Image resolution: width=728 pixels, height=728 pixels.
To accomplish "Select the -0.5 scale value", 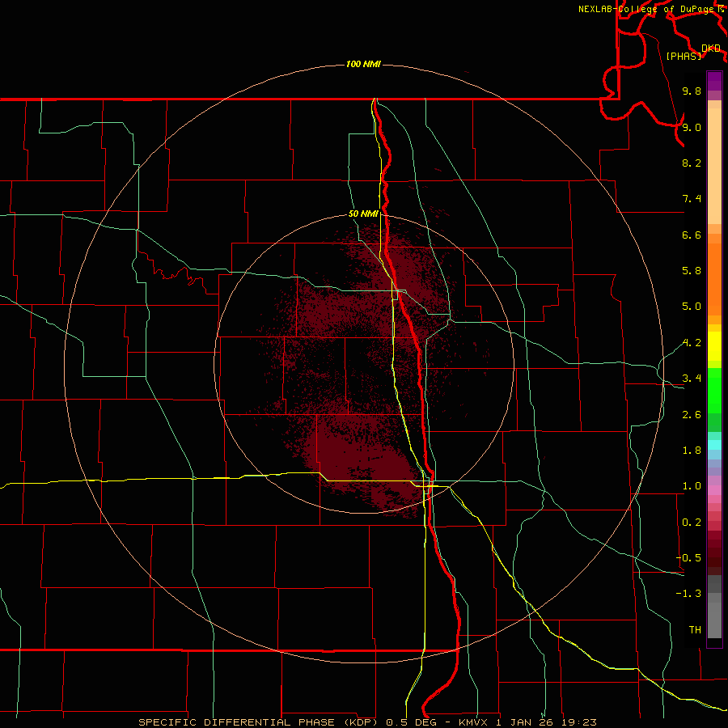I will pyautogui.click(x=688, y=558).
